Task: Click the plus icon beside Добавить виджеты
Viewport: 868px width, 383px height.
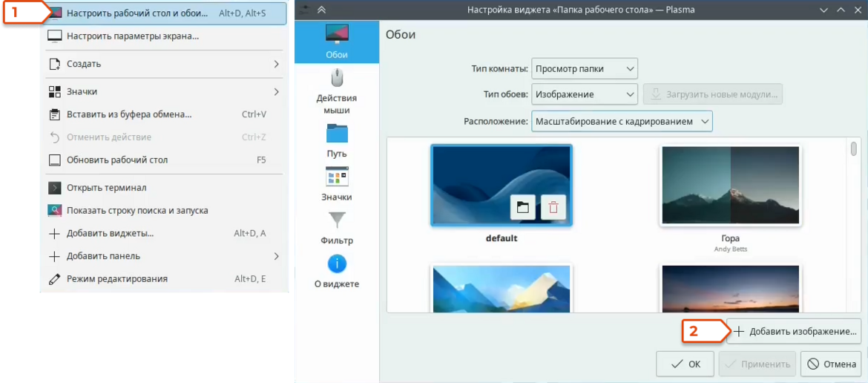Action: point(55,234)
